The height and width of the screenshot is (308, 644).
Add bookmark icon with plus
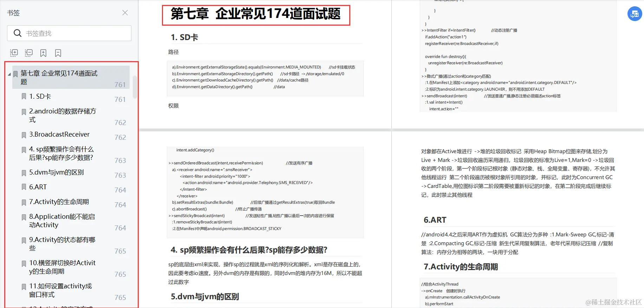coord(44,53)
